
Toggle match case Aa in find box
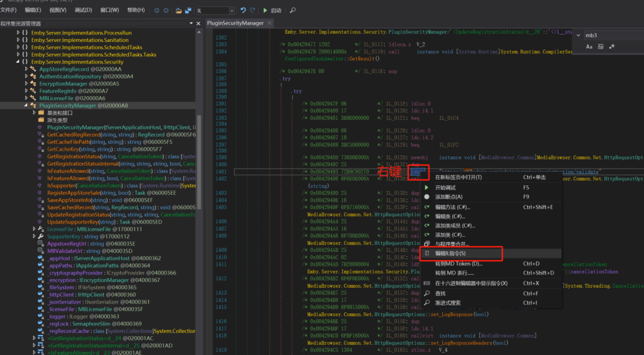(589, 46)
